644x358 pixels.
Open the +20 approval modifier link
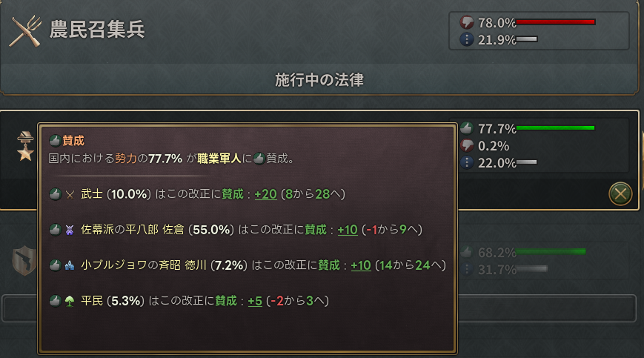coord(265,194)
